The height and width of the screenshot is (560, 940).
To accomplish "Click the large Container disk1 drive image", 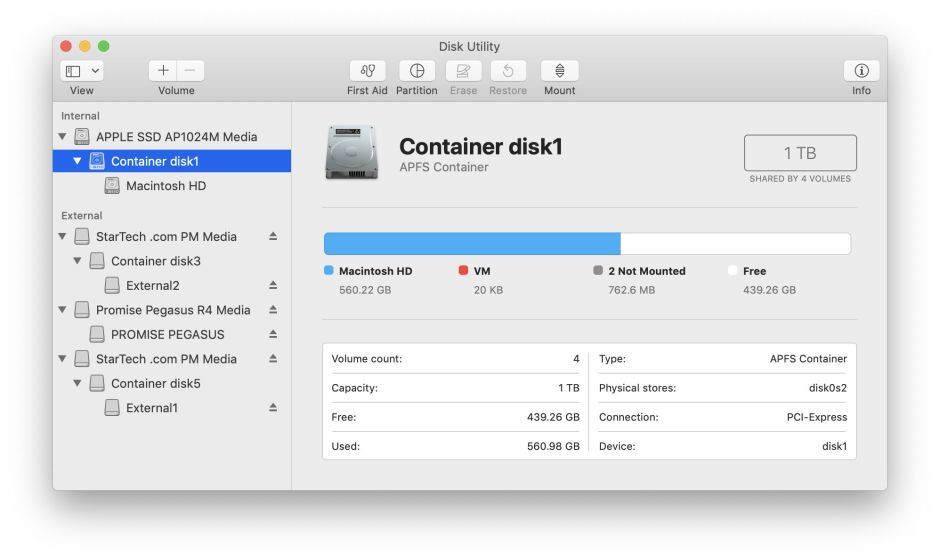I will 351,153.
